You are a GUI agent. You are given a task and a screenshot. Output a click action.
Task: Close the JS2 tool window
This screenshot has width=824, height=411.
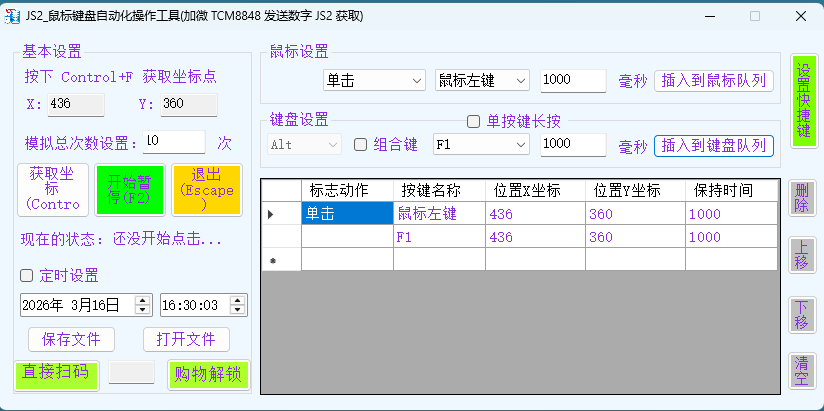[x=801, y=16]
